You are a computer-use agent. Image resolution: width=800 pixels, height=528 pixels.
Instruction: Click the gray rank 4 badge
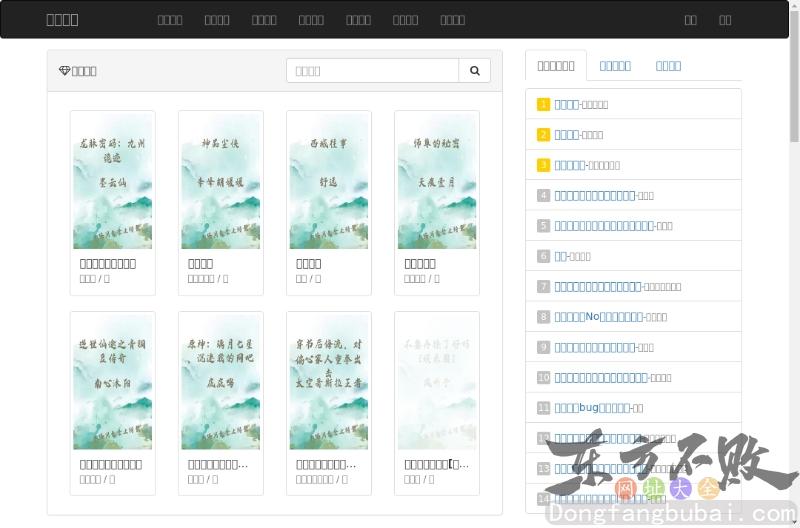(x=543, y=196)
